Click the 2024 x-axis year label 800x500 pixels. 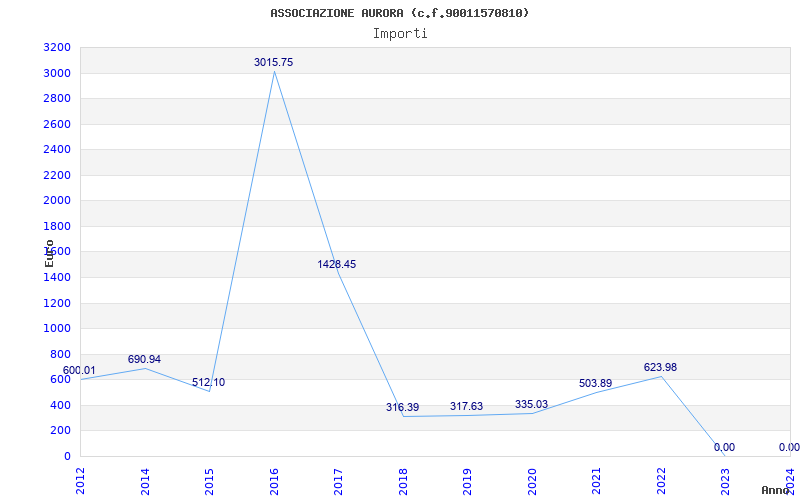[x=790, y=481]
